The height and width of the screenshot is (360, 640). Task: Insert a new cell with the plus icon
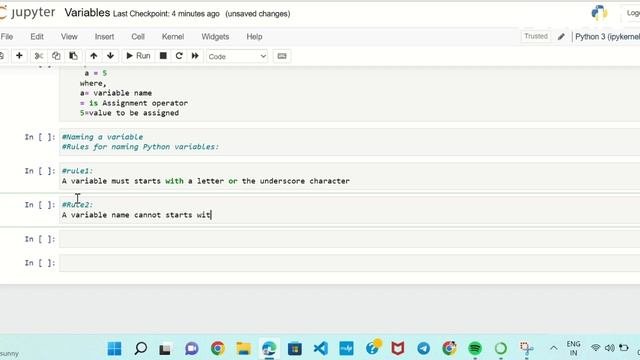tap(19, 56)
